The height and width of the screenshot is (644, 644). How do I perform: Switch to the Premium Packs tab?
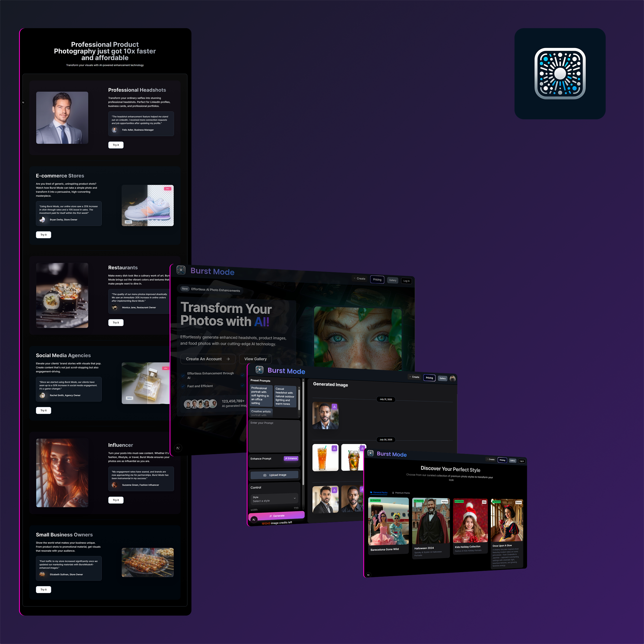click(401, 493)
